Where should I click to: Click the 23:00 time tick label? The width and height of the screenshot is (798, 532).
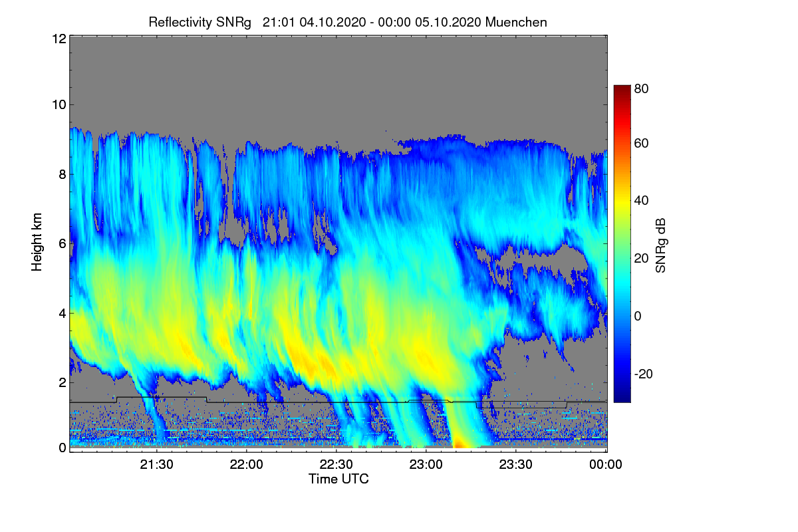(426, 465)
